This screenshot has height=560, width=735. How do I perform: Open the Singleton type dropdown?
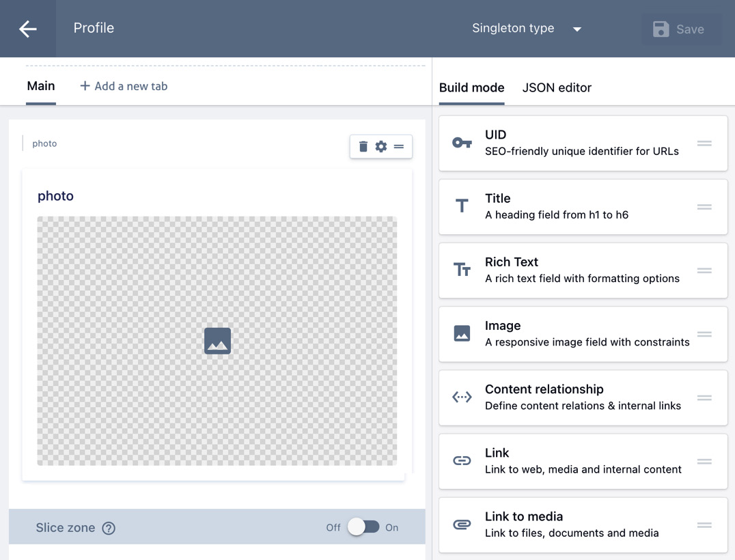pyautogui.click(x=526, y=29)
